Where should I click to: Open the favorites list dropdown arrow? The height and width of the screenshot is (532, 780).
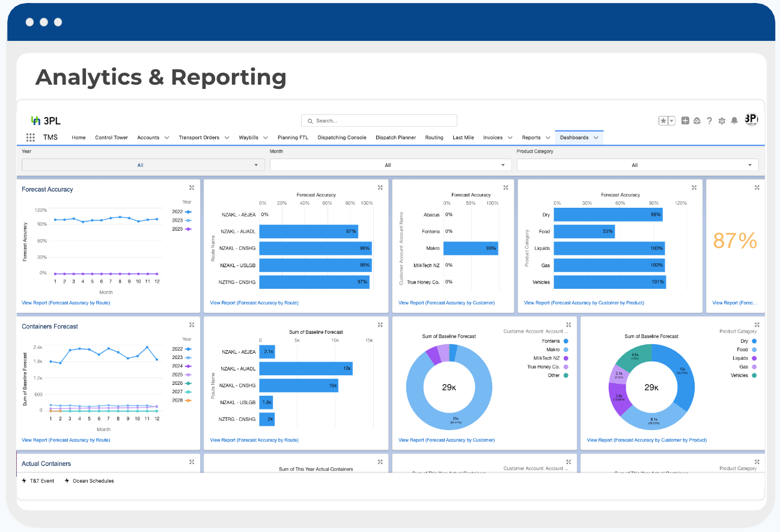click(672, 121)
